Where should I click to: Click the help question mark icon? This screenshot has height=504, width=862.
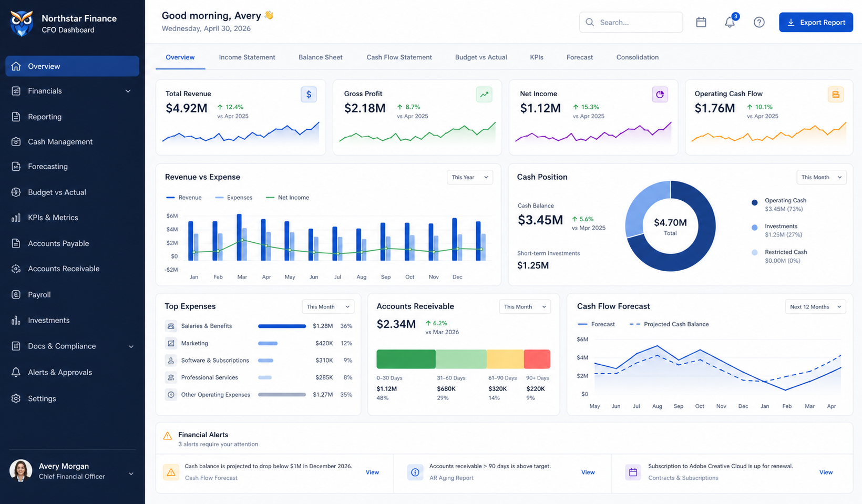[759, 22]
